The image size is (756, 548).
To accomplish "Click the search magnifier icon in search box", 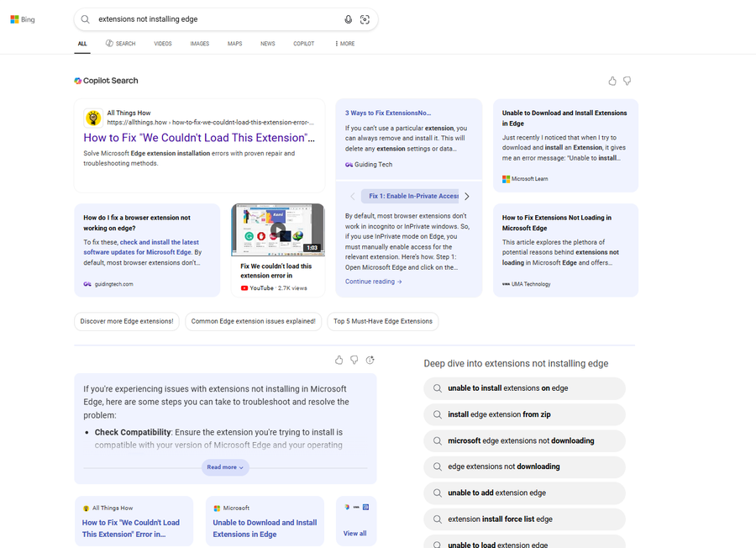I will [x=86, y=19].
